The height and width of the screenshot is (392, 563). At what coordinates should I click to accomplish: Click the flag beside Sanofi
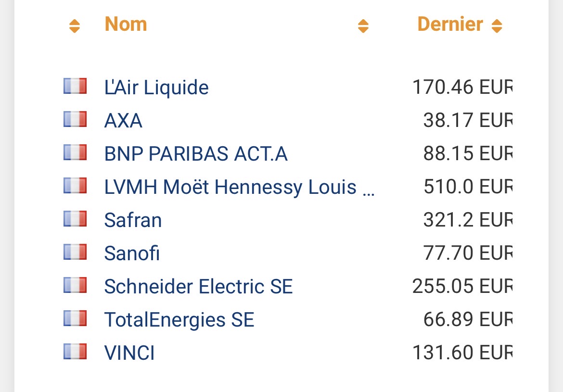point(75,252)
